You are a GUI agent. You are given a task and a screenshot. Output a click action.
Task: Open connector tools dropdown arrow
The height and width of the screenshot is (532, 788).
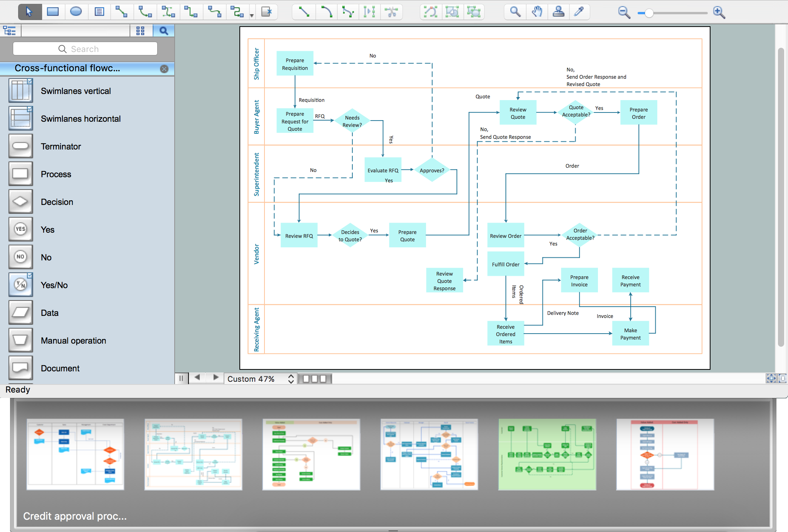click(252, 16)
